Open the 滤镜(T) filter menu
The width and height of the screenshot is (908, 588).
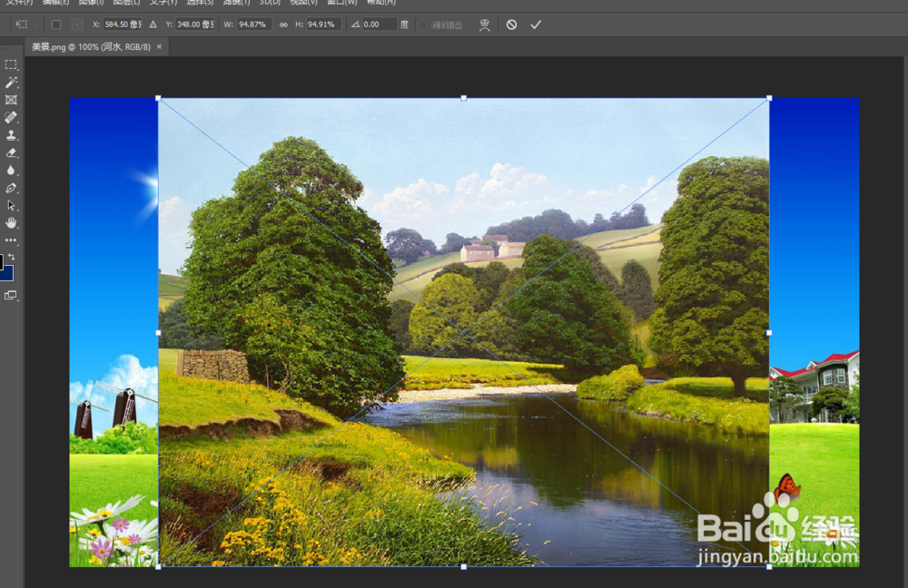(x=236, y=3)
